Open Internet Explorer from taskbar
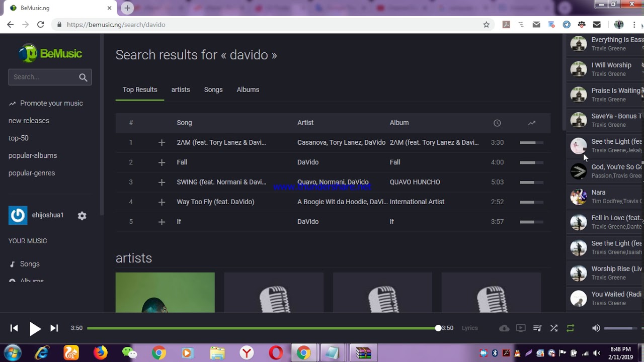Viewport: 644px width, 362px height. pyautogui.click(x=42, y=353)
